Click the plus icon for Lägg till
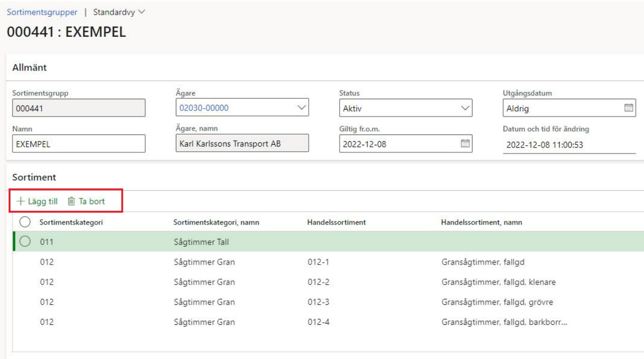 pos(21,201)
